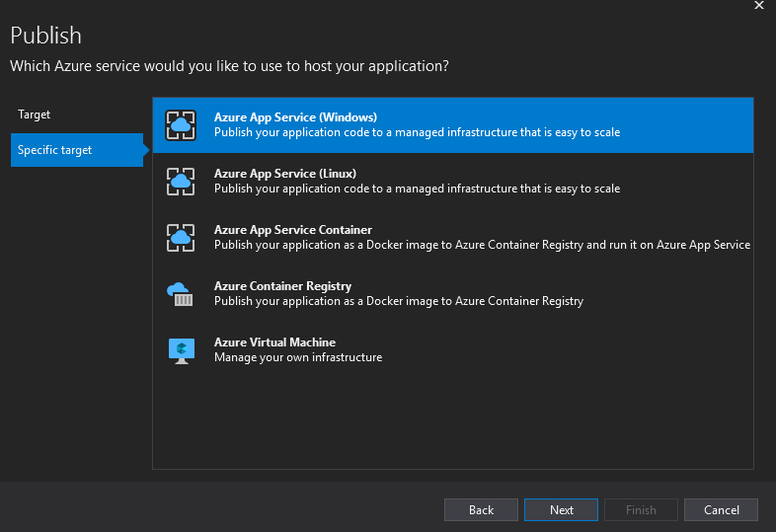This screenshot has height=532, width=776.
Task: Click Linux description about managed infrastructure
Action: [417, 189]
